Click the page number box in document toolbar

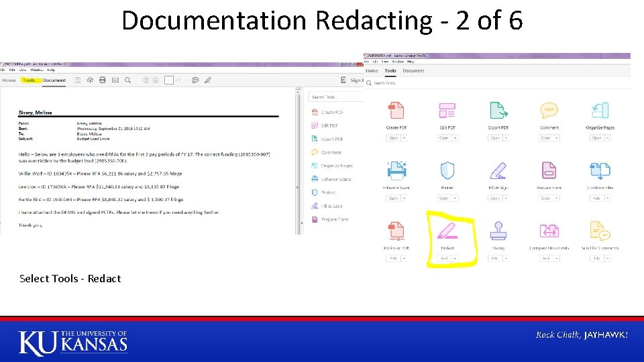tap(169, 80)
